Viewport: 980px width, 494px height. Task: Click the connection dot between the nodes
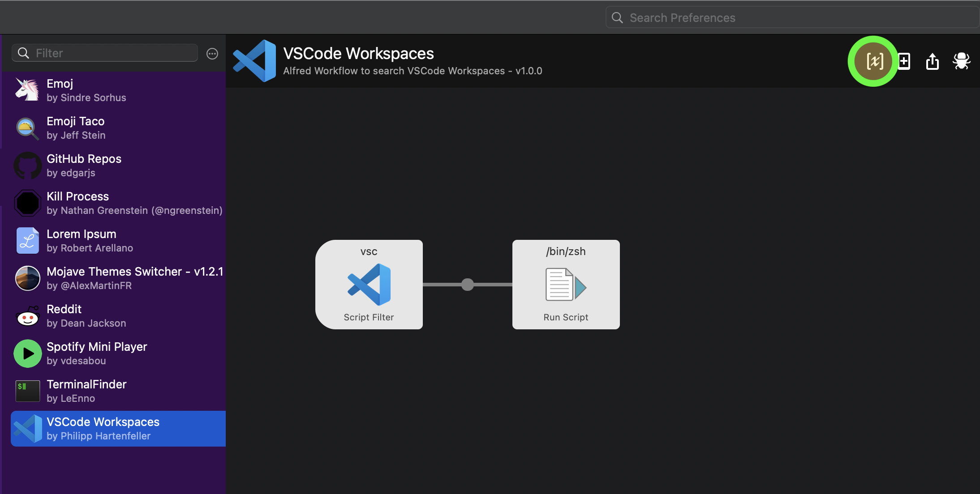click(x=467, y=285)
